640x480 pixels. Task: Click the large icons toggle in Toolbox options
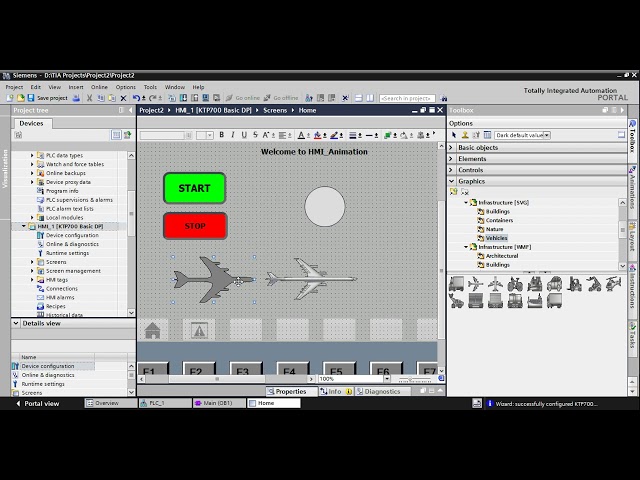[x=621, y=135]
